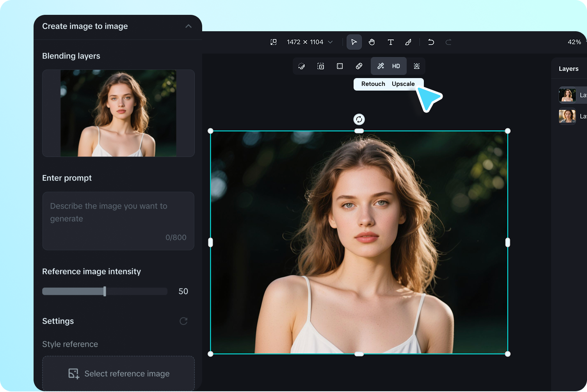Viewport: 587px width, 392px height.
Task: Click the Style reference label
Action: [70, 344]
